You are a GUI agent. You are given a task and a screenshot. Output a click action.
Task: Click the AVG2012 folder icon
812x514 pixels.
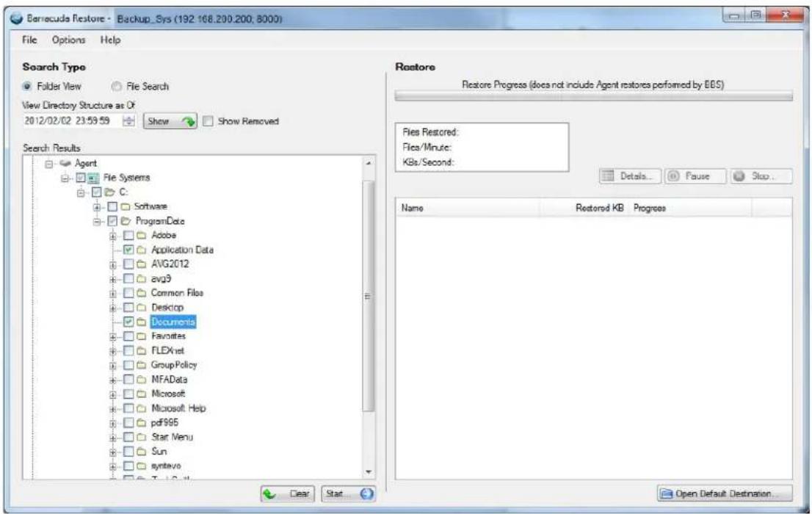pyautogui.click(x=142, y=264)
